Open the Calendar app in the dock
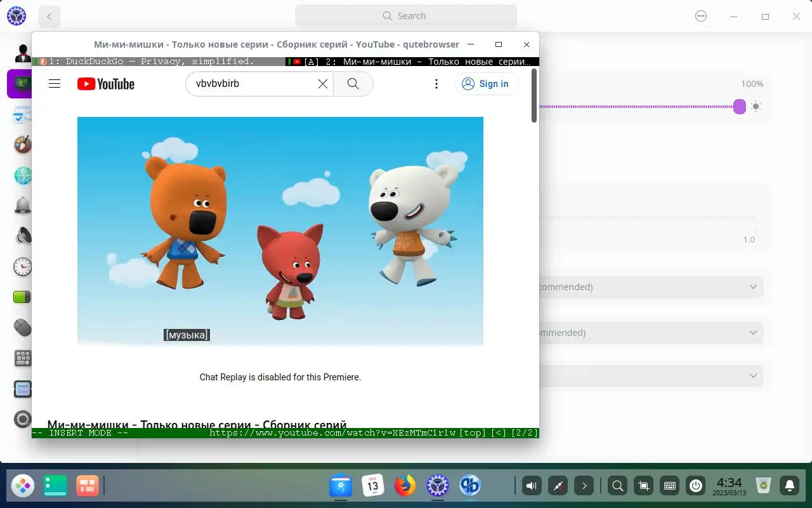The height and width of the screenshot is (508, 812). pyautogui.click(x=373, y=486)
